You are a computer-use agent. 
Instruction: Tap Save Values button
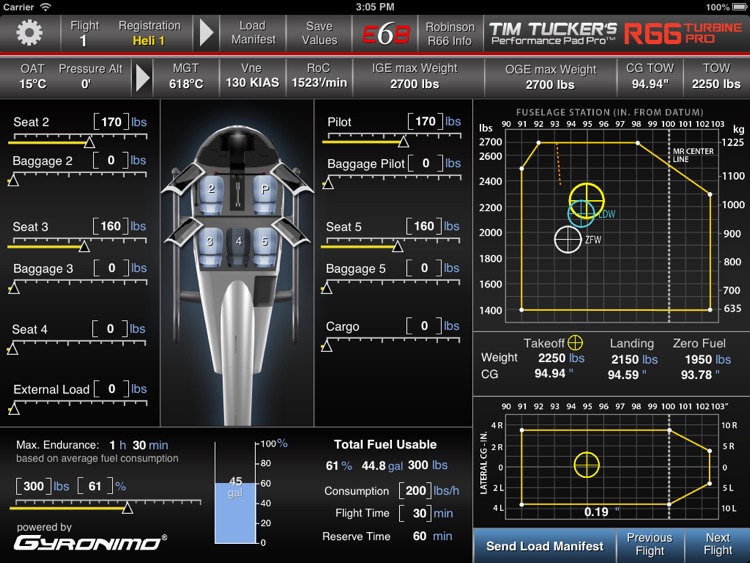coord(319,33)
